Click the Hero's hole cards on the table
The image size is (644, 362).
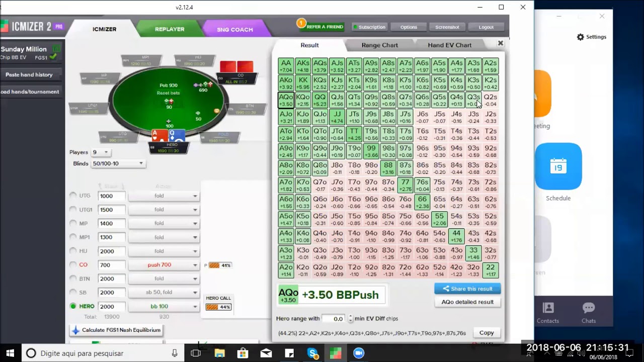168,136
